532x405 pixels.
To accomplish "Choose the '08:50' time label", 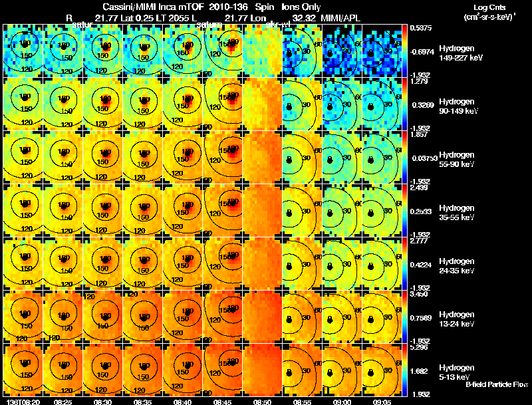I will click(262, 402).
